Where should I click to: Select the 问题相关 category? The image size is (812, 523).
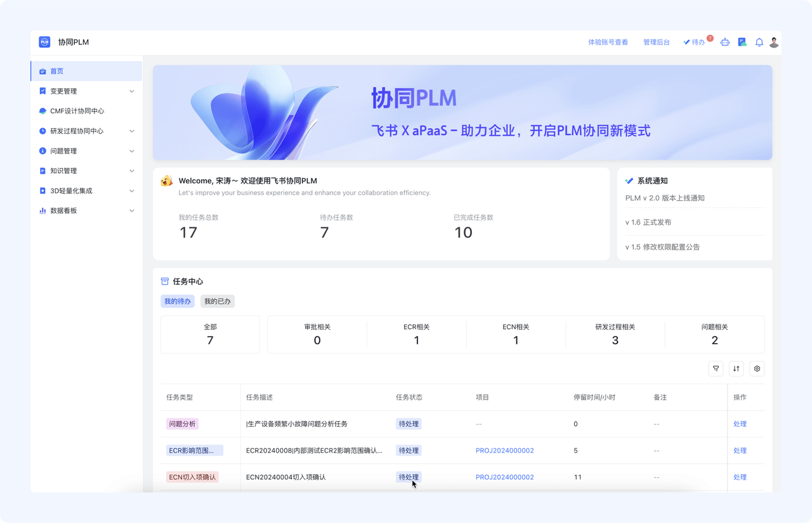click(715, 334)
